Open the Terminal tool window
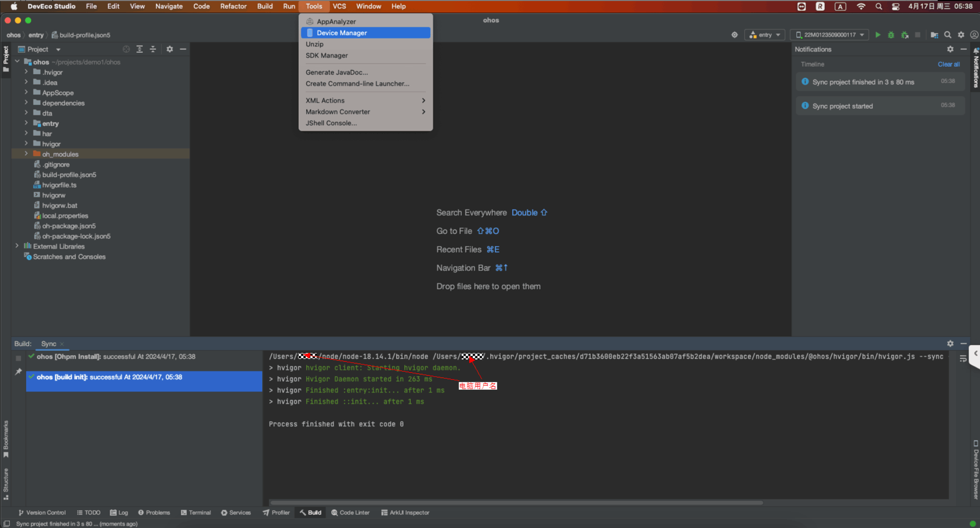 click(x=195, y=513)
